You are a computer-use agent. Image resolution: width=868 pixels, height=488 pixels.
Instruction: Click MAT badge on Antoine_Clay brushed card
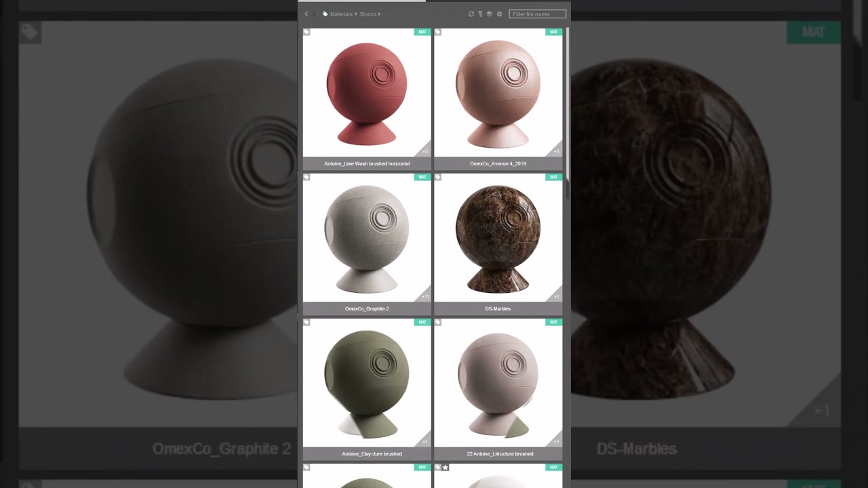click(x=422, y=322)
